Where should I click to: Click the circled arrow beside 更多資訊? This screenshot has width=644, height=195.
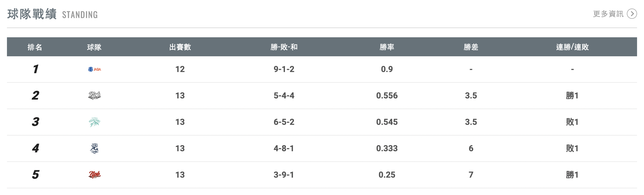click(632, 14)
